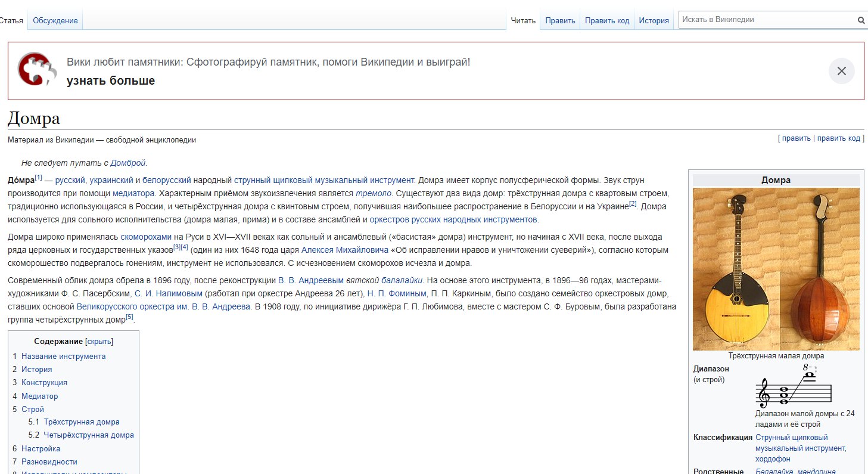868x474 pixels.
Task: Open the «белорусский» link
Action: tap(167, 179)
